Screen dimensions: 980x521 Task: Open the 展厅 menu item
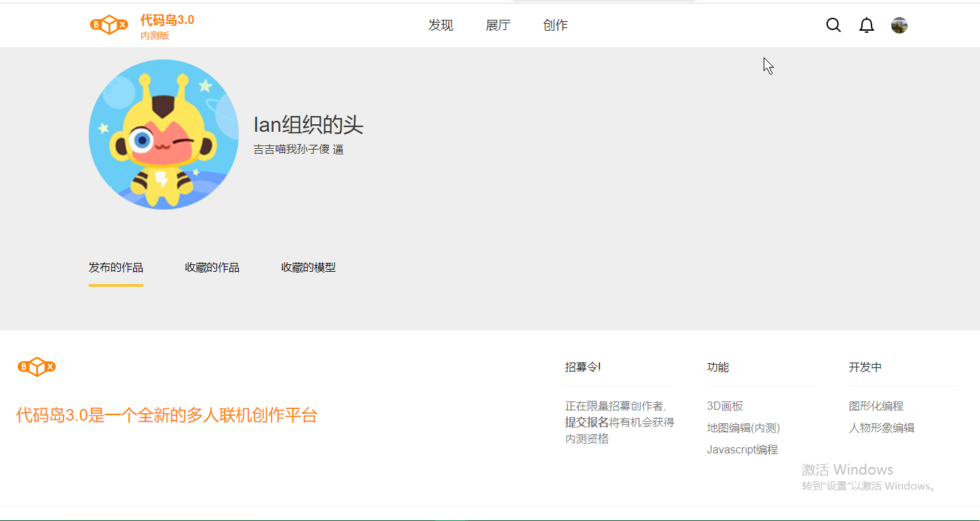point(498,25)
